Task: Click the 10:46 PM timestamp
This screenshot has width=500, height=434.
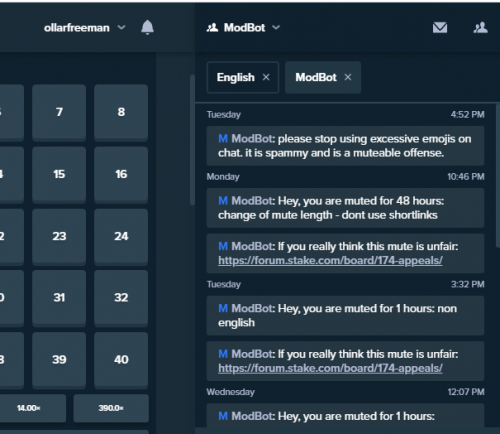Action: (x=466, y=177)
